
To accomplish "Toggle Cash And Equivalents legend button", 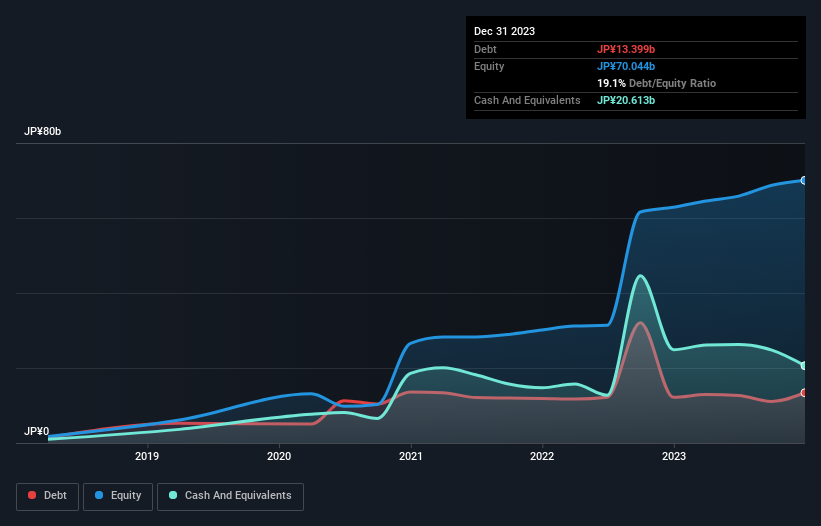I will click(230, 496).
